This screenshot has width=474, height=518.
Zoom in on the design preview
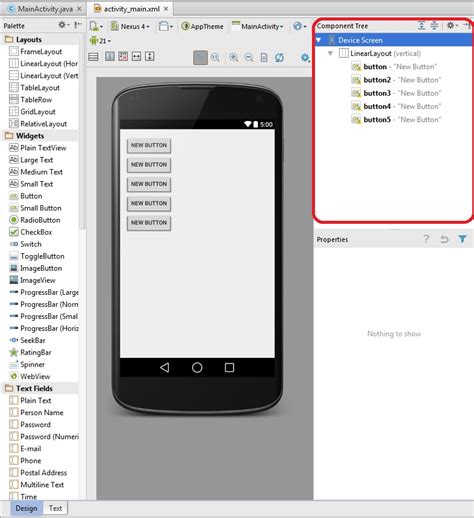tap(234, 57)
